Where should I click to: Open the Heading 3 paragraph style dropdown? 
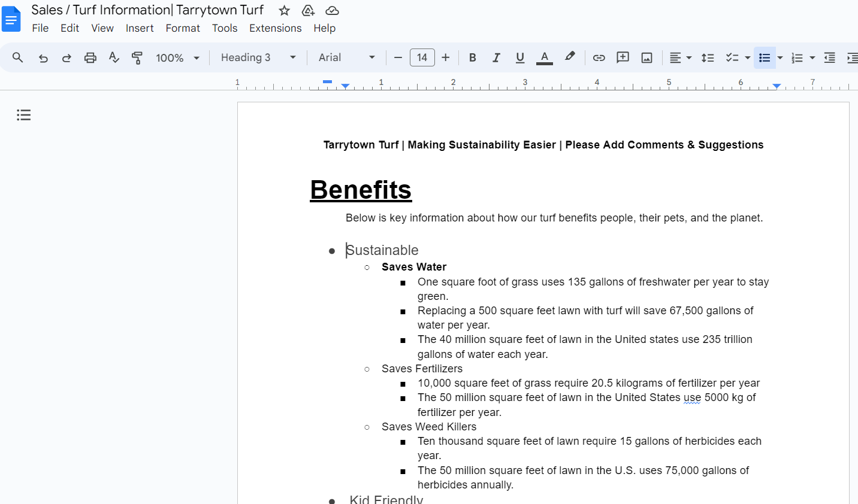pos(258,57)
